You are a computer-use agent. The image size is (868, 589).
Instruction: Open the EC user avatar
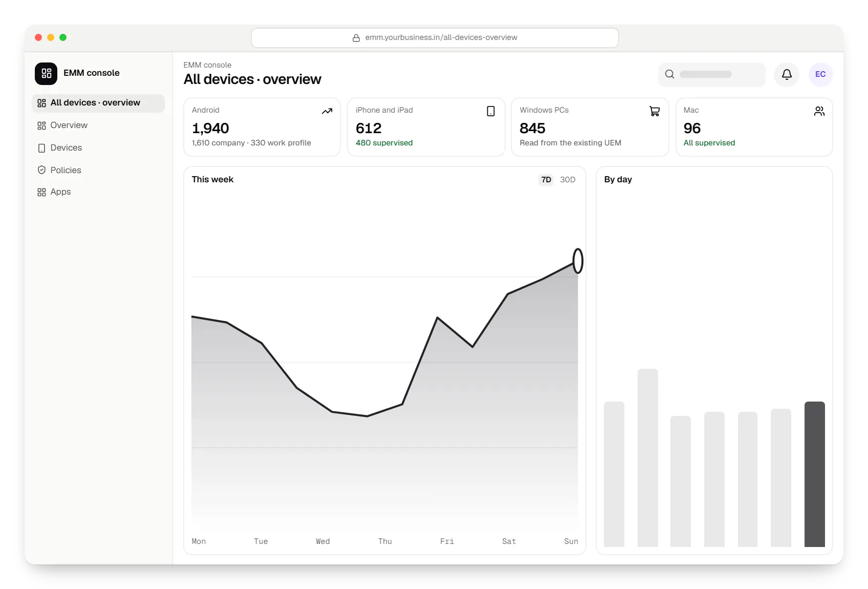[820, 74]
